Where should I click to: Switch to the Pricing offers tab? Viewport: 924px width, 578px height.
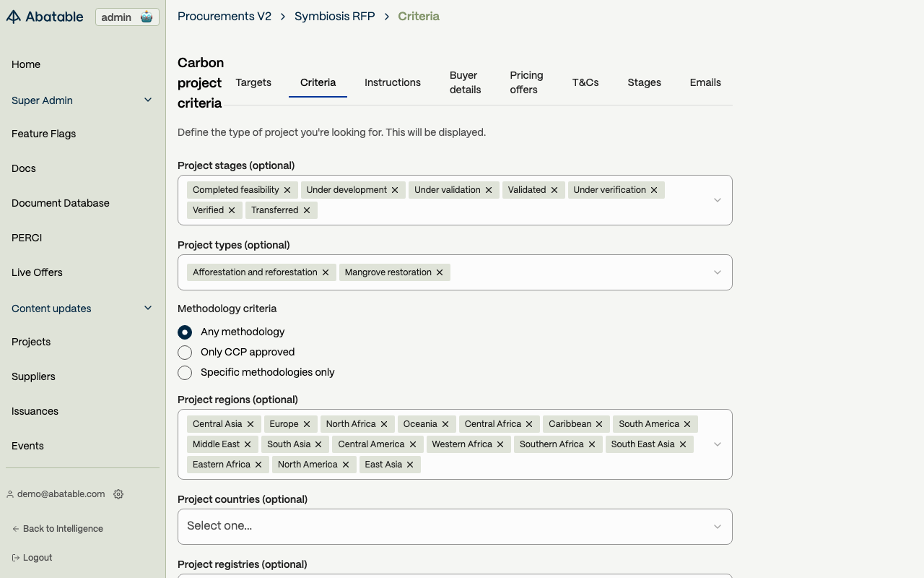[x=526, y=82]
